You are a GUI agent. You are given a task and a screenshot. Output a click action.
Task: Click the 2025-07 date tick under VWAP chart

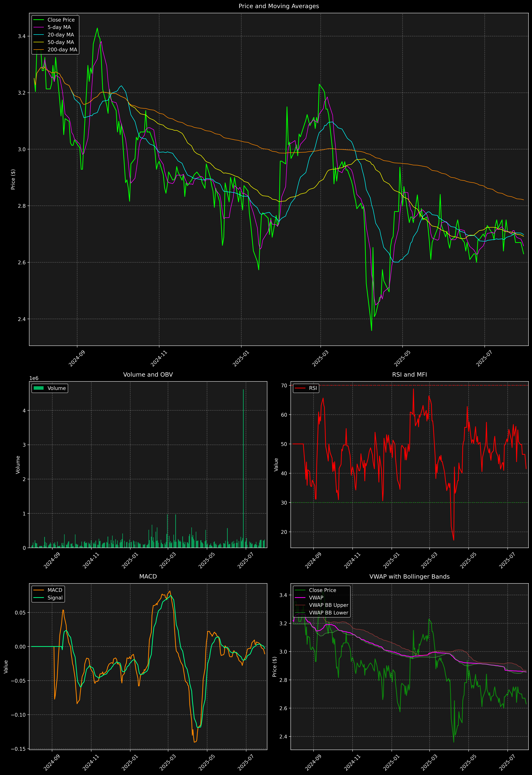[x=508, y=762]
